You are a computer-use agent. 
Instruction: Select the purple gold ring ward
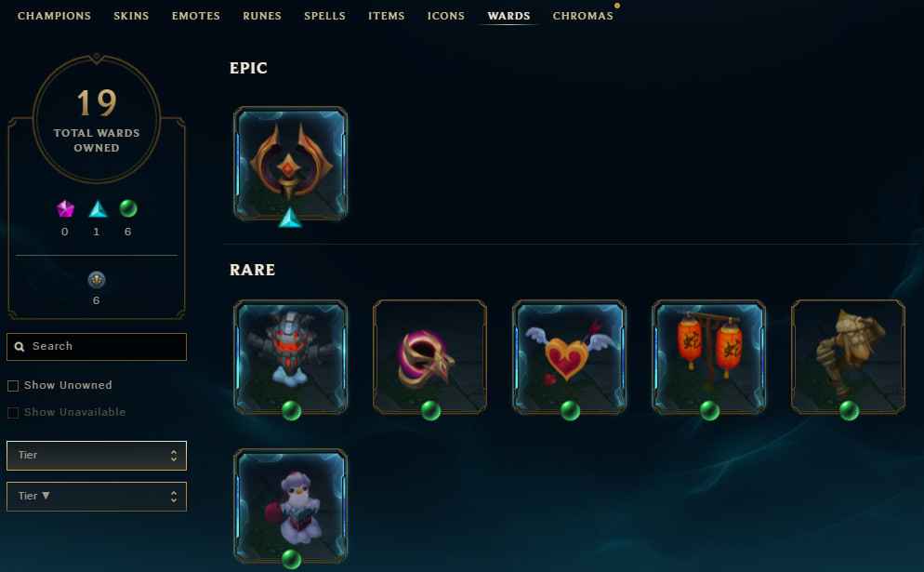(x=429, y=357)
